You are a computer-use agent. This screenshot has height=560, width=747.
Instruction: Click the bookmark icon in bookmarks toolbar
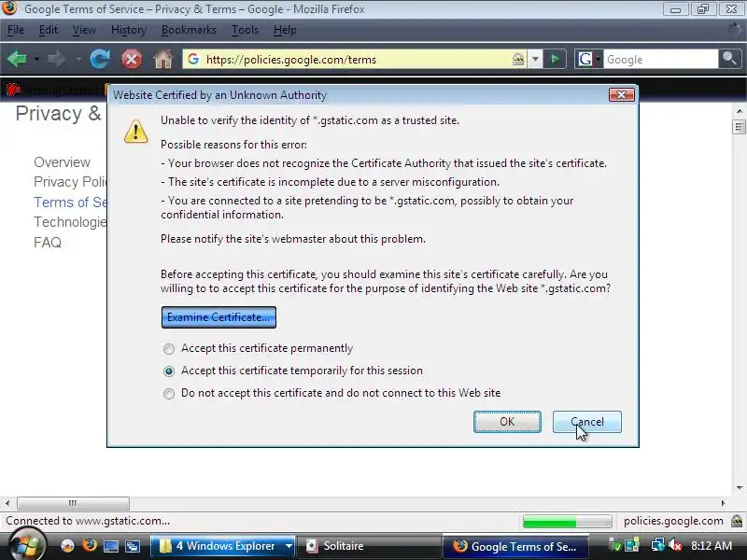coord(13,89)
